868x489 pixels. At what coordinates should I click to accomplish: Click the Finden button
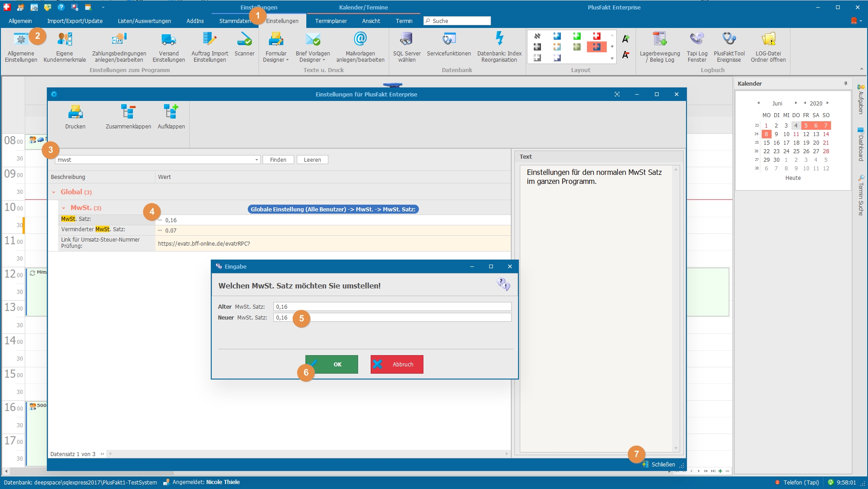278,160
